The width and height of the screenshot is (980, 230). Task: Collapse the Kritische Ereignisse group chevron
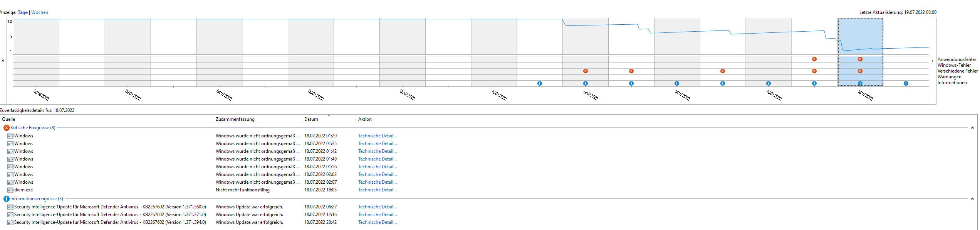pyautogui.click(x=972, y=128)
